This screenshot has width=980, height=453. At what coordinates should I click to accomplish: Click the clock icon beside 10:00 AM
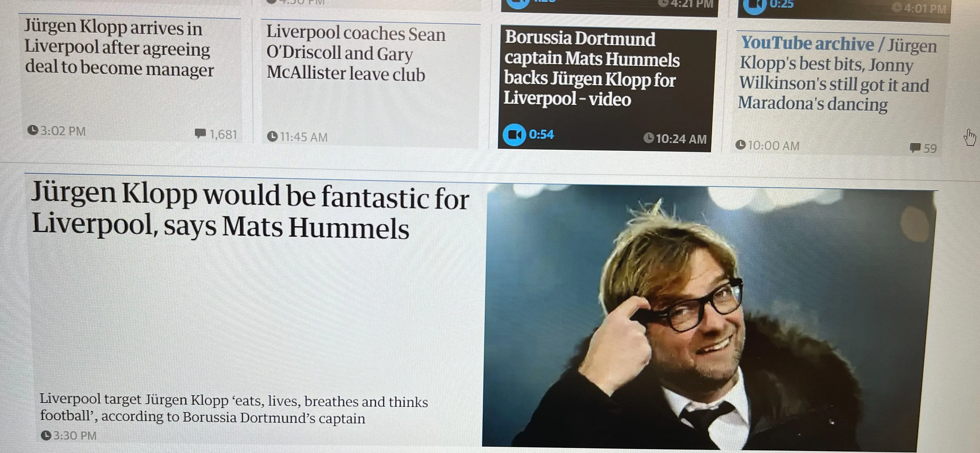(x=740, y=145)
